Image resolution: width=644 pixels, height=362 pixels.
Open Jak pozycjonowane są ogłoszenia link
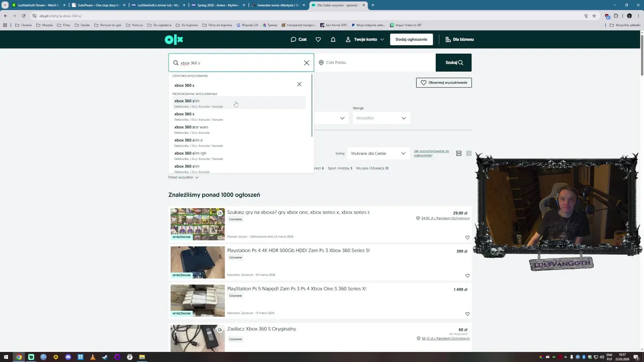(431, 153)
